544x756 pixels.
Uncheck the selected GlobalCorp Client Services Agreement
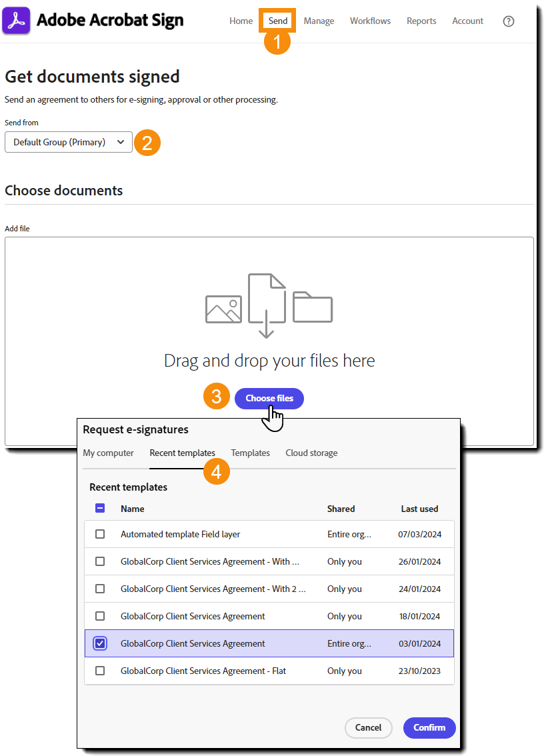click(100, 643)
